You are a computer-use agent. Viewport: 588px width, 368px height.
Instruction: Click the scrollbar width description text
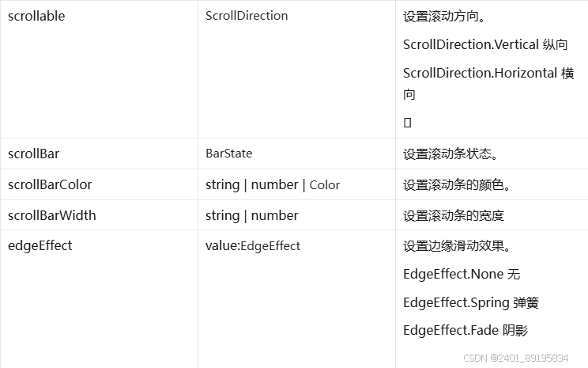point(454,215)
